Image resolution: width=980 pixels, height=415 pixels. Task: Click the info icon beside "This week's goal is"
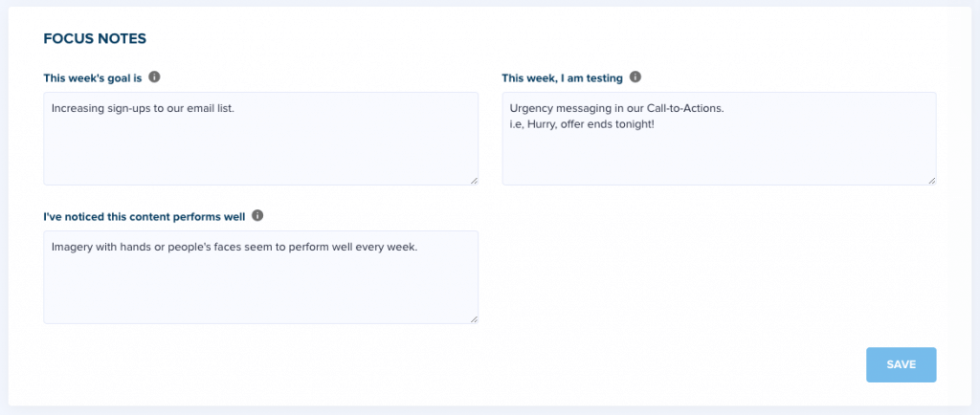coord(154,77)
